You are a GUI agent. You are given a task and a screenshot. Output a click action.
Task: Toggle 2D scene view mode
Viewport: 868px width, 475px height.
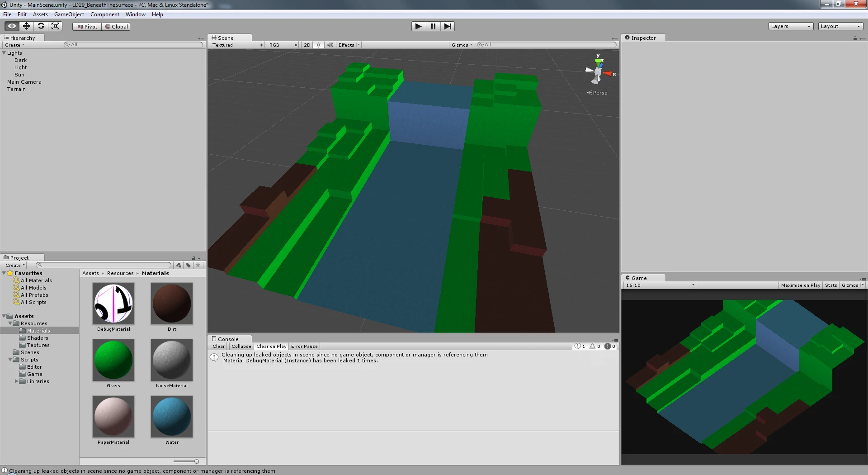pyautogui.click(x=307, y=45)
